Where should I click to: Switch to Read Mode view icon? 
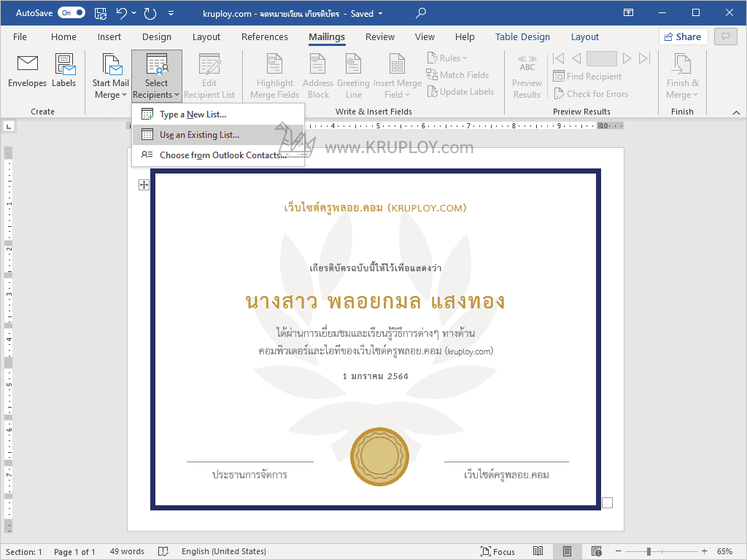pyautogui.click(x=538, y=551)
